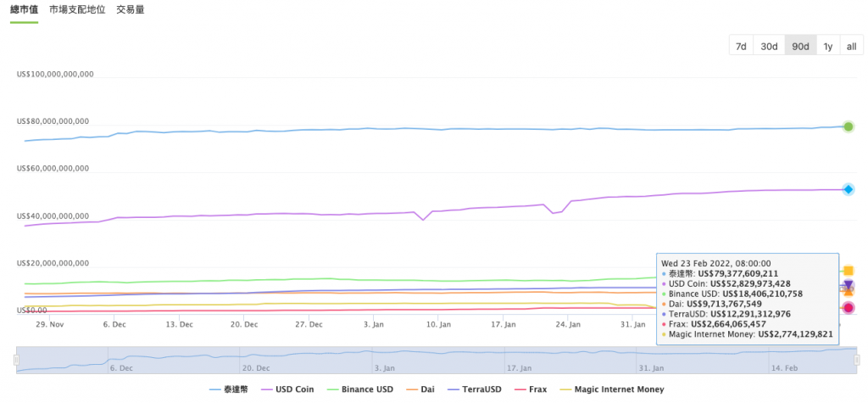Set range to 30d

769,46
